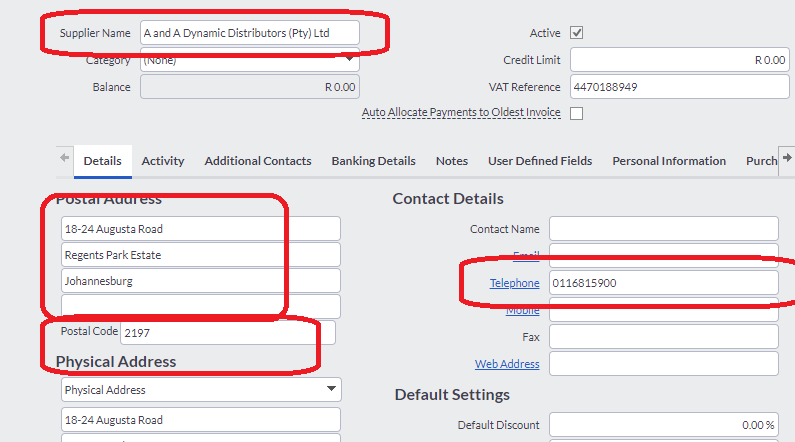Edit postal address line 18-24 Augusta Road
This screenshot has width=795, height=442.
[x=201, y=229]
